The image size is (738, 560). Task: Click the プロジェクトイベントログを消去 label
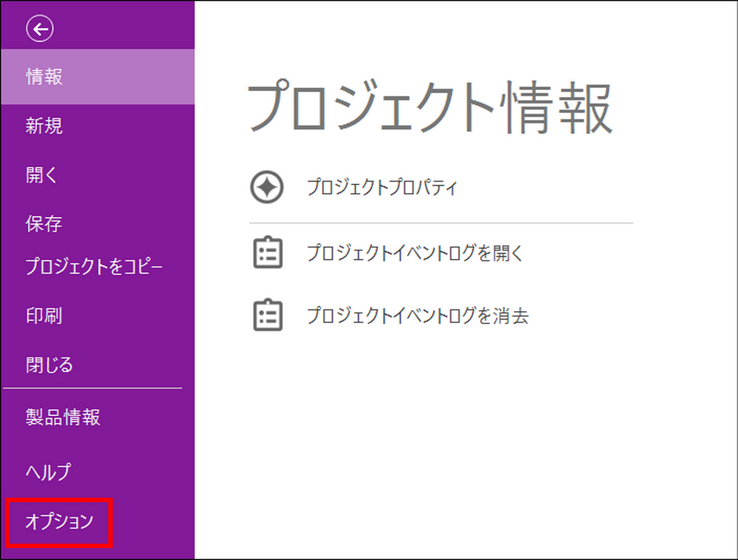coord(417,315)
